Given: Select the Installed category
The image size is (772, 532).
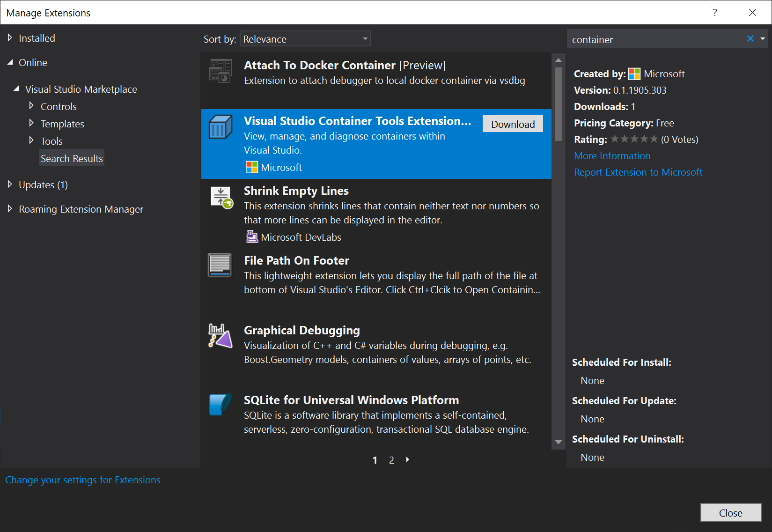Looking at the screenshot, I should coord(37,38).
